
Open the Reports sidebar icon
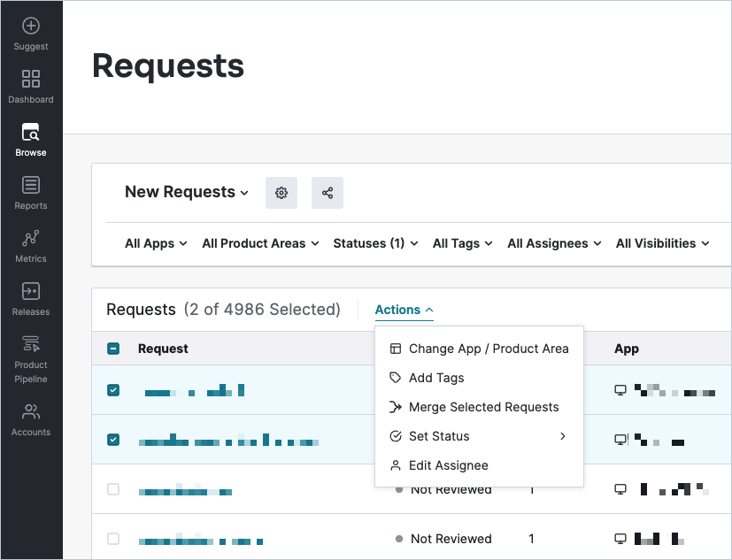(31, 185)
